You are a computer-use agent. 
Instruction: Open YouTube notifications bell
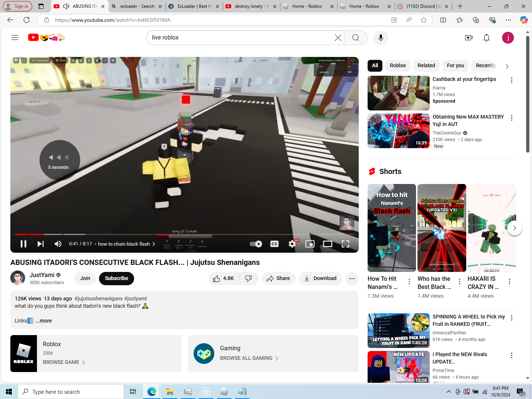(487, 38)
